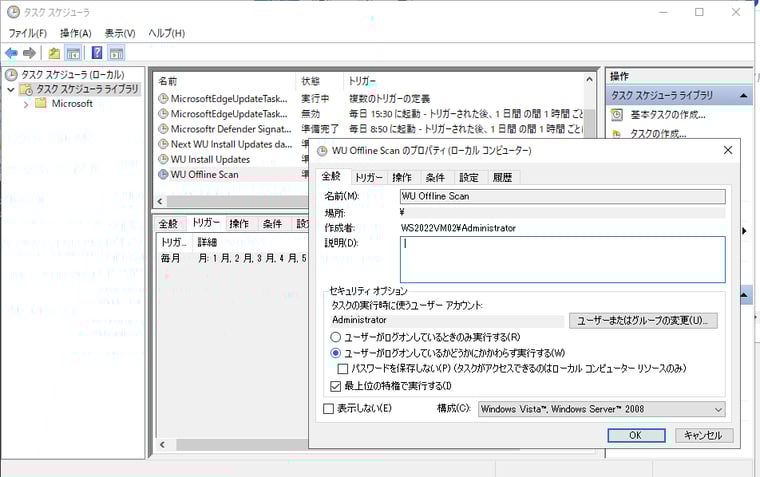Image resolution: width=760 pixels, height=477 pixels.
Task: Toggle the Show/Hide console tree icon
Action: click(73, 53)
